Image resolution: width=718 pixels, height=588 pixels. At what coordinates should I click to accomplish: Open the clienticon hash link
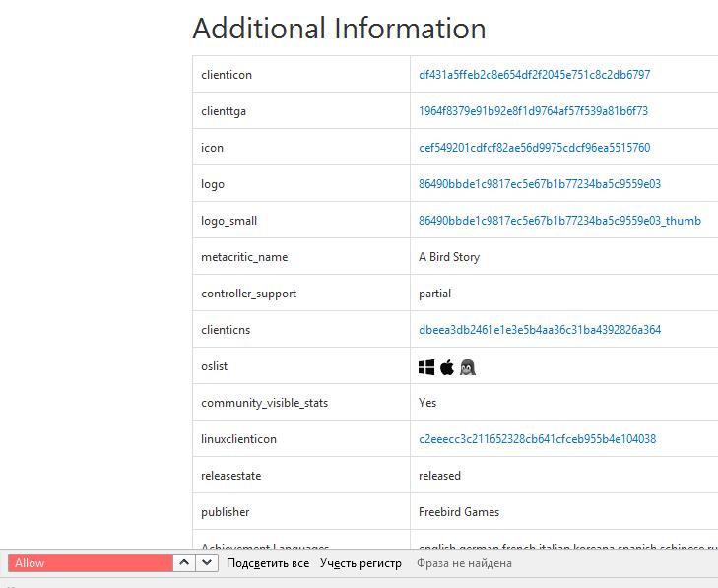point(535,75)
